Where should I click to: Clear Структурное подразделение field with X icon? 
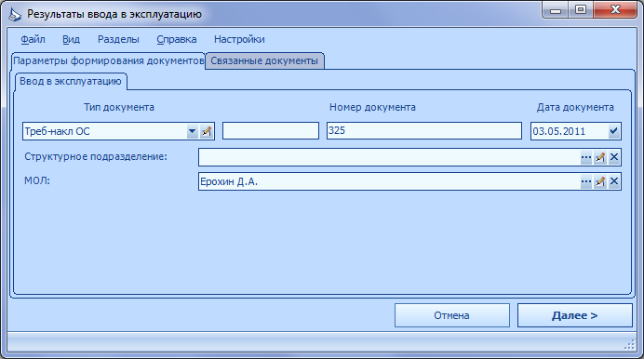tap(614, 157)
